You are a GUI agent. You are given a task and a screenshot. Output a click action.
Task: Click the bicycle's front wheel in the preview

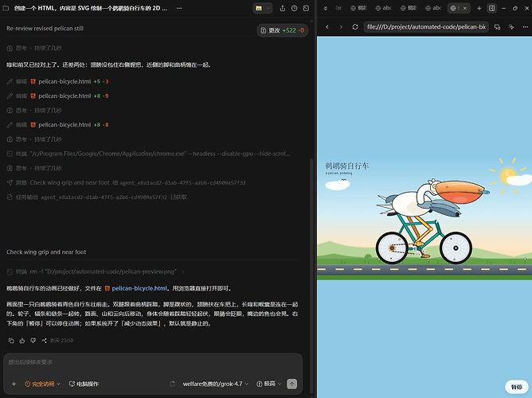456,248
